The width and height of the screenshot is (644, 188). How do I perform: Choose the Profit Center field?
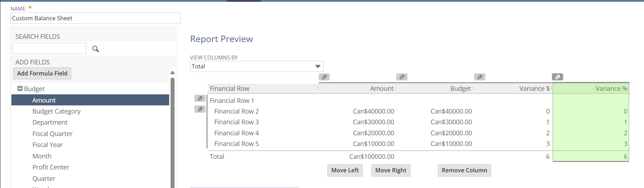click(50, 167)
